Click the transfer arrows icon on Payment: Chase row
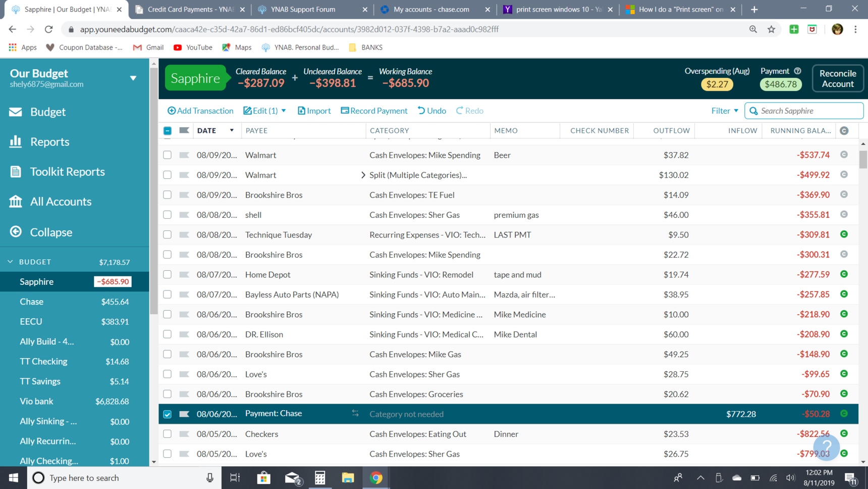The image size is (868, 489). point(355,413)
